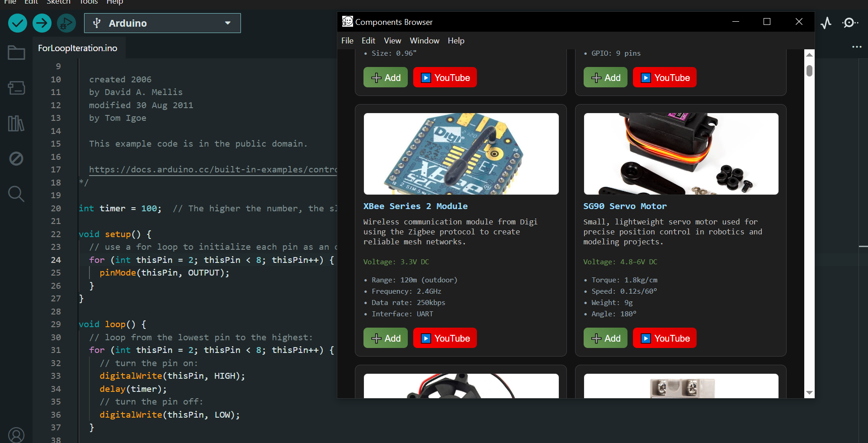
Task: Click the scroll-down arrow in Components Browser
Action: point(810,393)
